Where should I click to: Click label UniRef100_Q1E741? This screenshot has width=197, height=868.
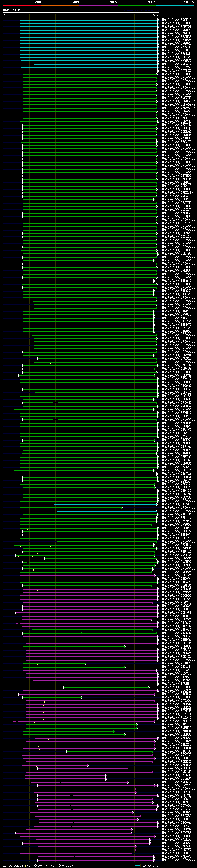coord(176,460)
